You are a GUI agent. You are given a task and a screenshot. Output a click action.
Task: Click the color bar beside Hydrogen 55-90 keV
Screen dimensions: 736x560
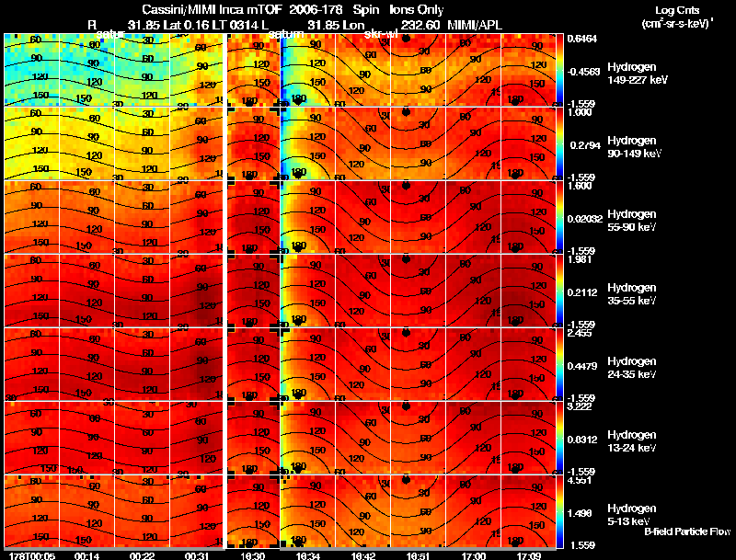[x=559, y=217]
